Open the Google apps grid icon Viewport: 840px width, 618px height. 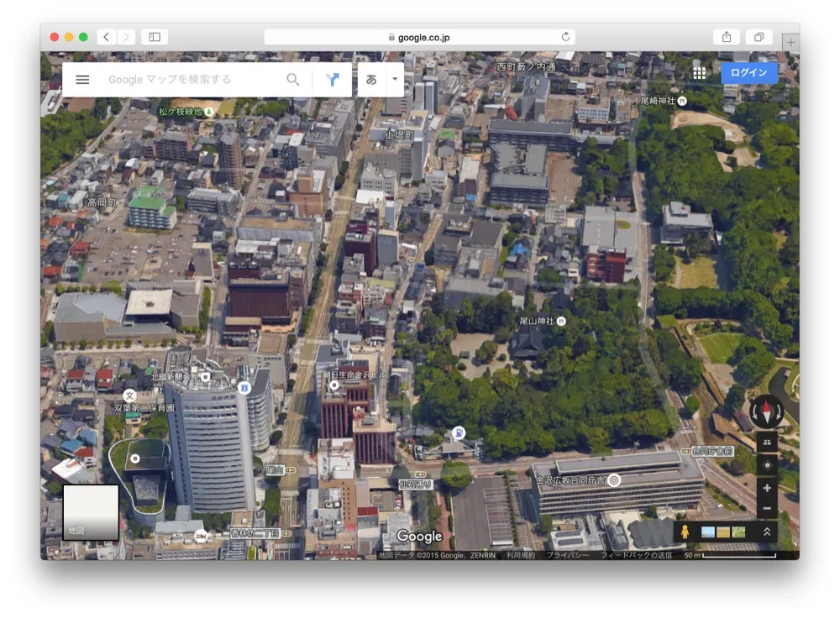(699, 72)
